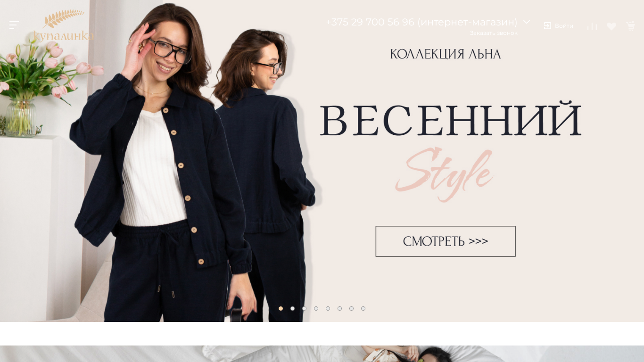Open the hamburger menu icon

coord(14,25)
